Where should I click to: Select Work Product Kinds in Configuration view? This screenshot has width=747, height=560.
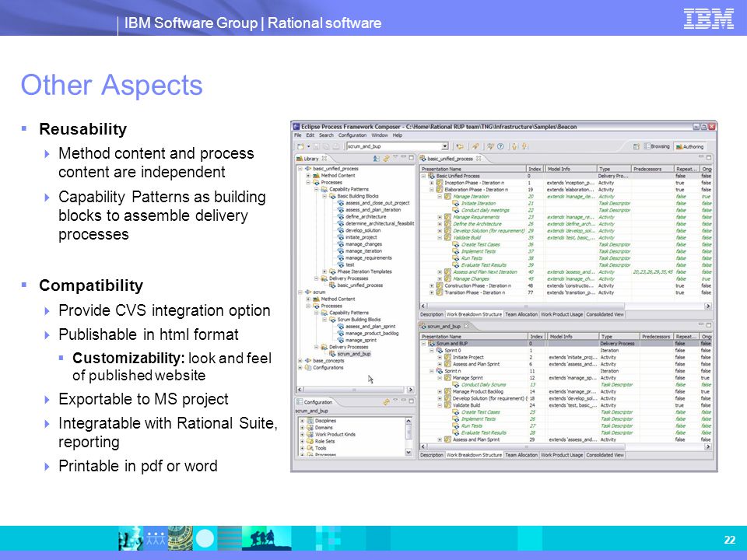(x=335, y=435)
